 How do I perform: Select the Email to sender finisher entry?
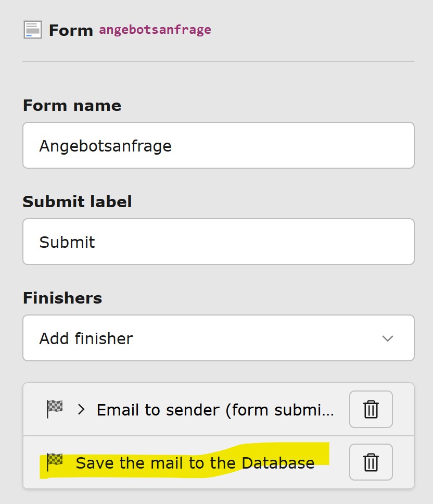[x=214, y=410]
